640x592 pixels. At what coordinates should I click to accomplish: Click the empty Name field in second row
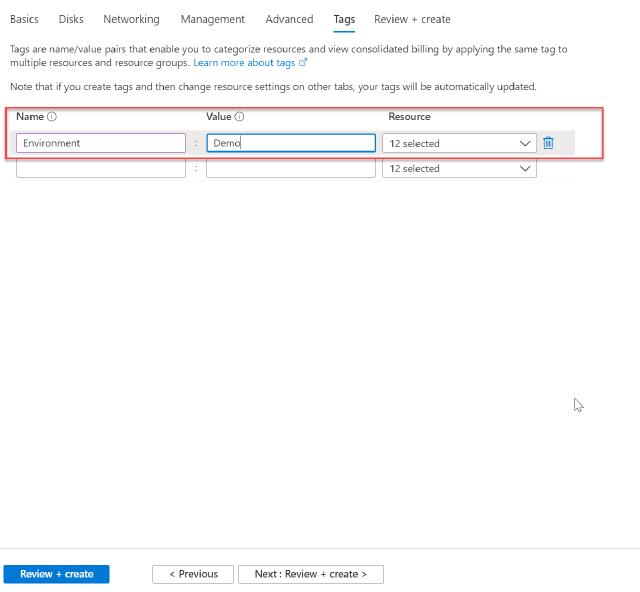[101, 169]
